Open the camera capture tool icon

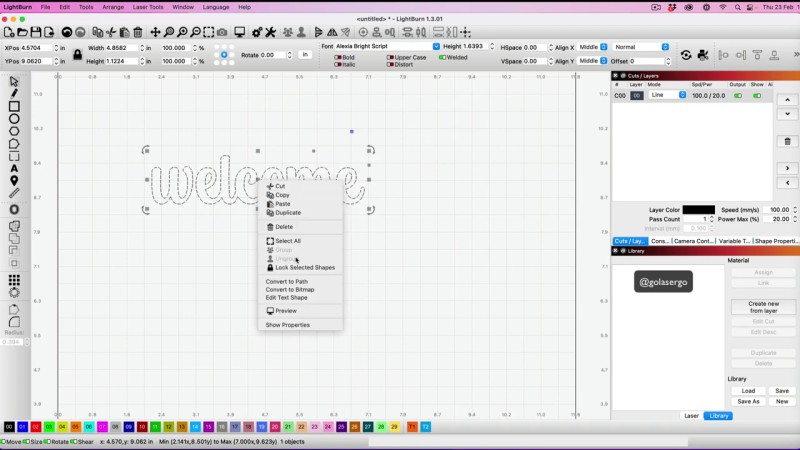(222, 33)
